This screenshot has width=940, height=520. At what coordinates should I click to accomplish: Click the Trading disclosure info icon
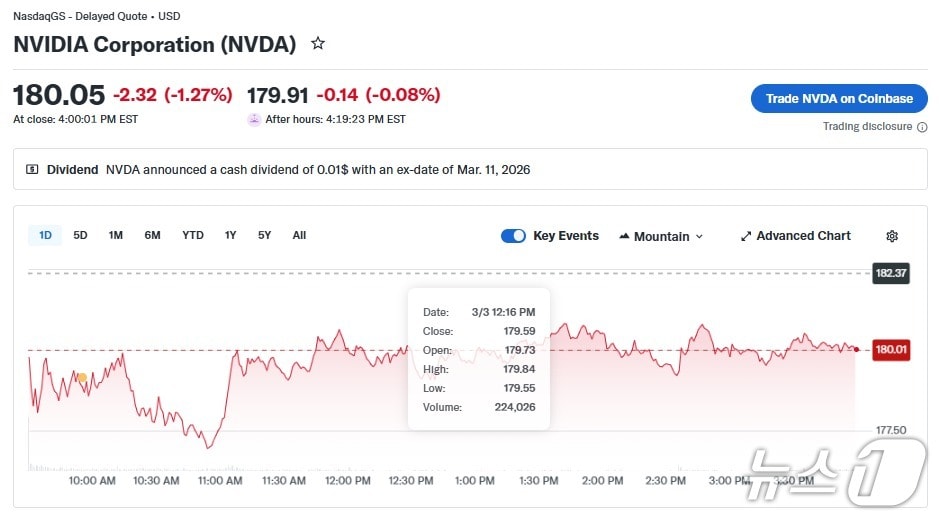pos(922,127)
